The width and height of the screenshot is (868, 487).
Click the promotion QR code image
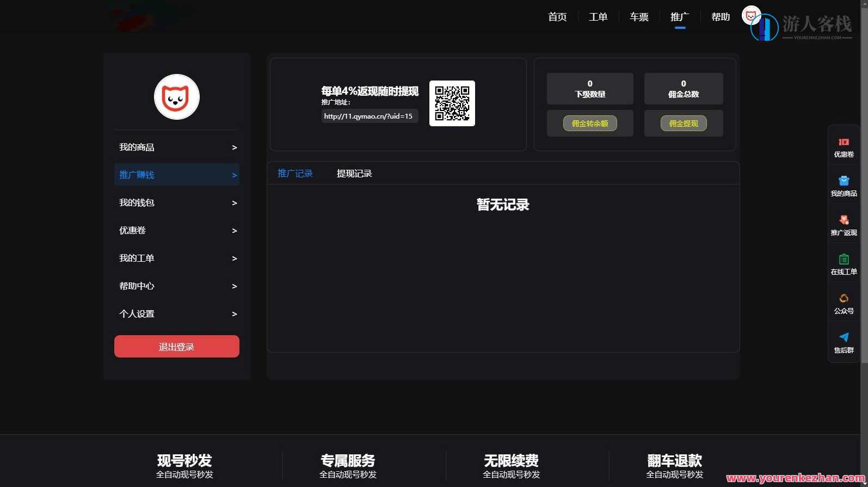[452, 103]
